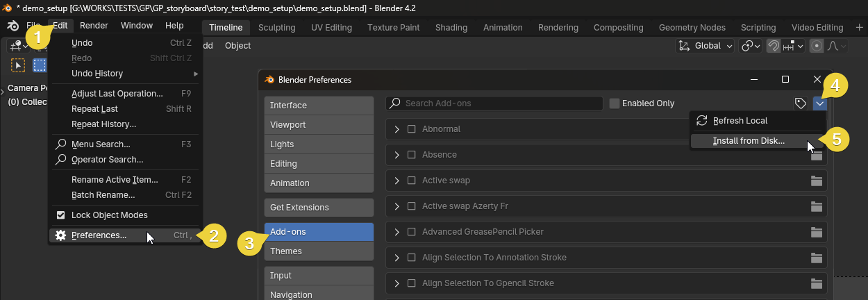
Task: Click the add workspace plus icon
Action: tap(859, 27)
